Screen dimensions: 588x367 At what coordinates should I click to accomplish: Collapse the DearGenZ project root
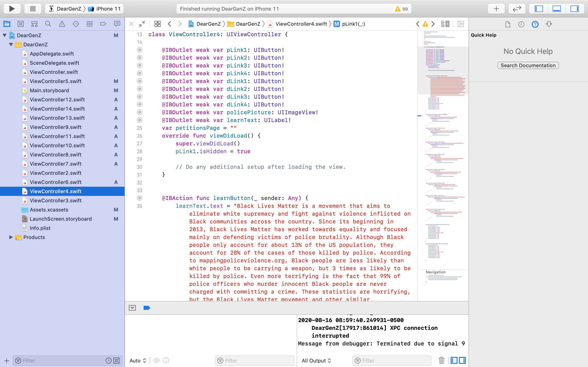tap(5, 35)
